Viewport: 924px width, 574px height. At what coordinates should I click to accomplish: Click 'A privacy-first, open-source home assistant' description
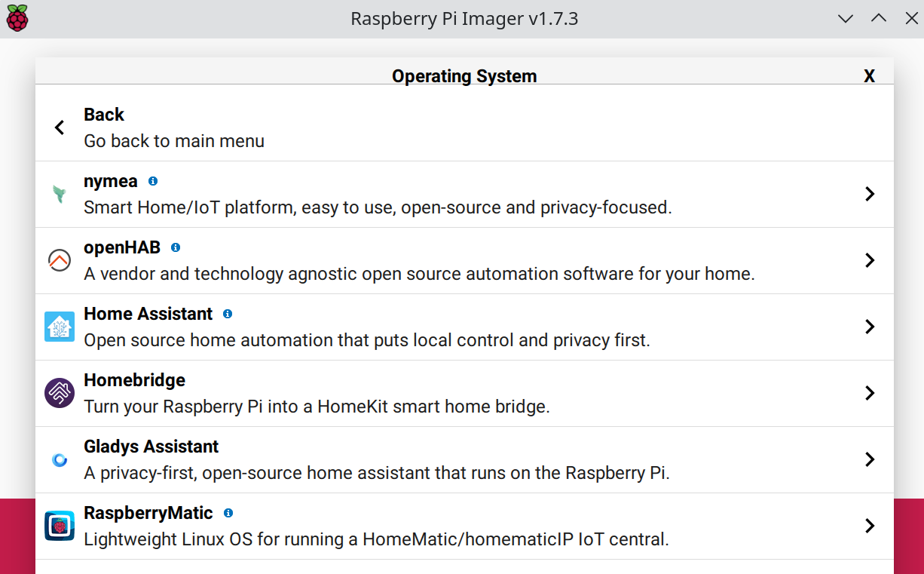coord(377,473)
